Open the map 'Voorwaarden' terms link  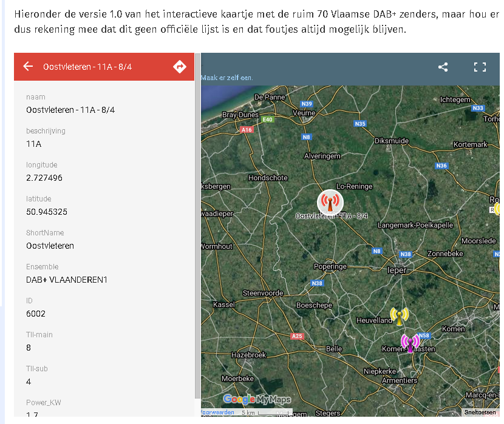coord(217,412)
